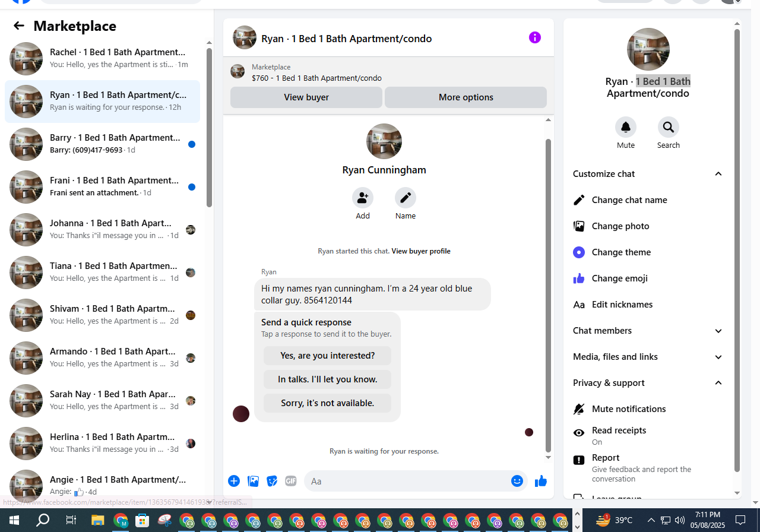Select Change chat name option
The width and height of the screenshot is (760, 532).
tap(648, 200)
